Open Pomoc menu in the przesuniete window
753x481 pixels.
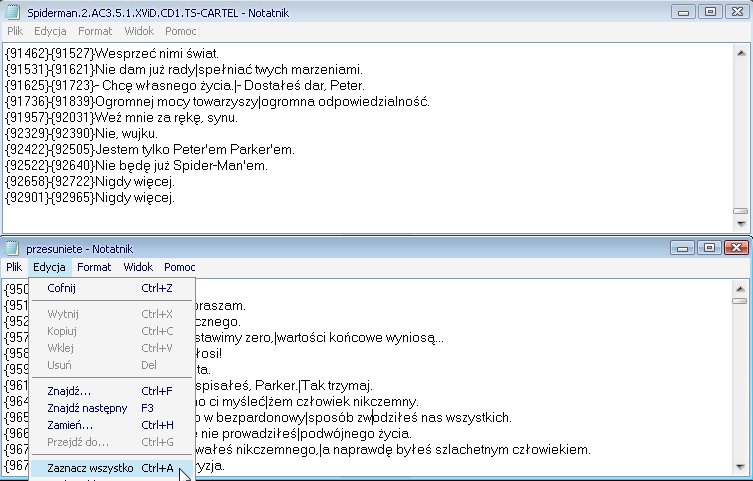pyautogui.click(x=180, y=267)
